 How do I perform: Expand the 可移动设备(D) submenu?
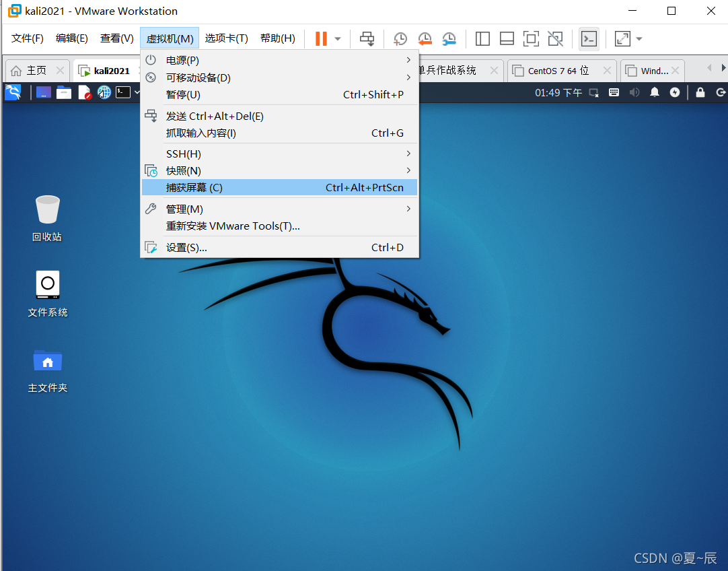coord(279,77)
